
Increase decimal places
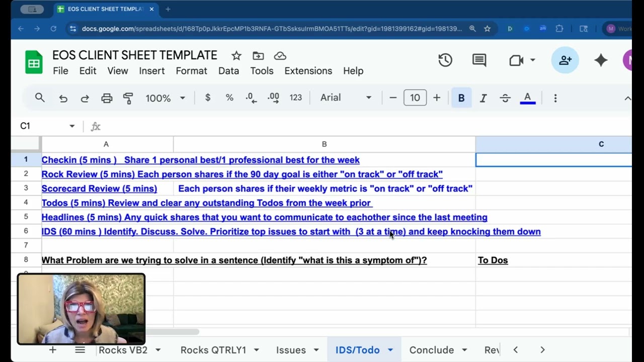(274, 98)
